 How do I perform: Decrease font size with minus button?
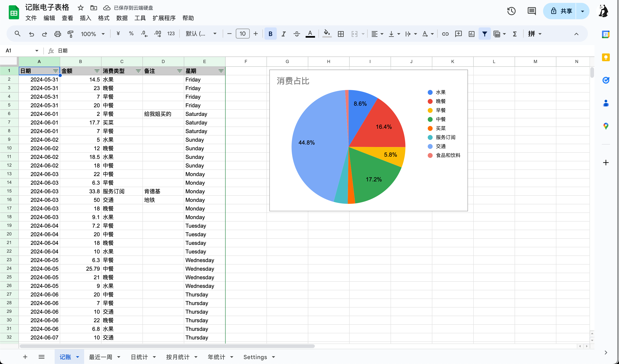coord(229,34)
